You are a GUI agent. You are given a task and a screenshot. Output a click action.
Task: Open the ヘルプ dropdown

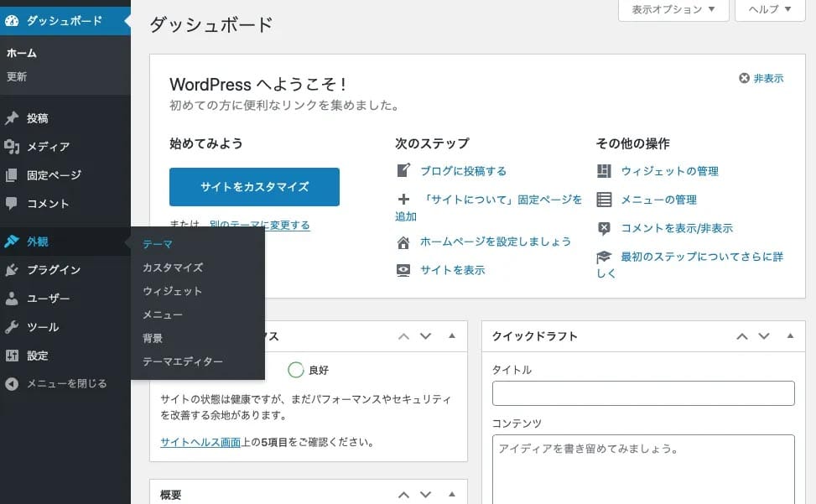coord(770,9)
